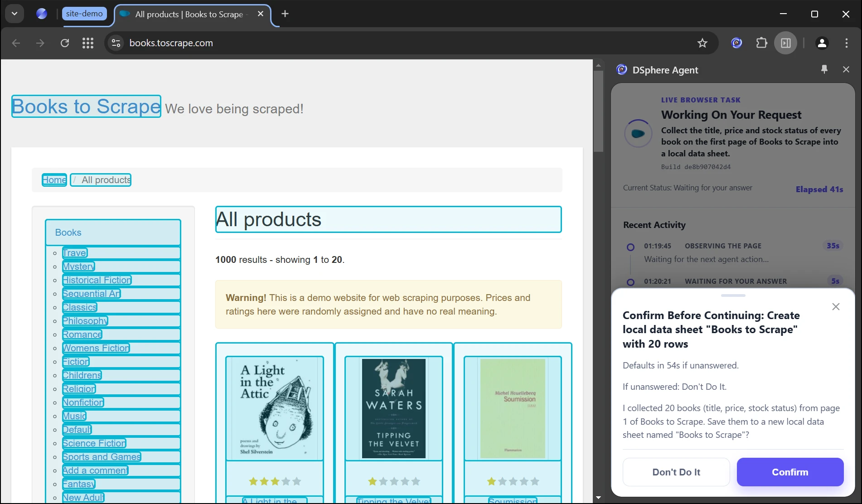Click the Waiting For Your Answer activity entry
This screenshot has height=504, width=862.
pyautogui.click(x=733, y=281)
